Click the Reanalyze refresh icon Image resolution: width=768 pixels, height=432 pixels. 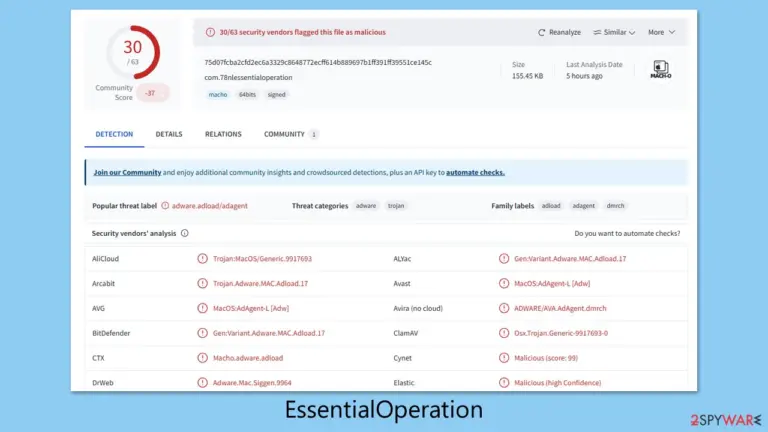click(x=541, y=32)
